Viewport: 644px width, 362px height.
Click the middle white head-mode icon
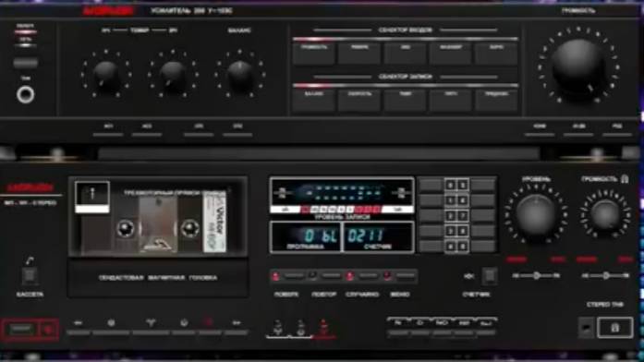click(x=300, y=328)
